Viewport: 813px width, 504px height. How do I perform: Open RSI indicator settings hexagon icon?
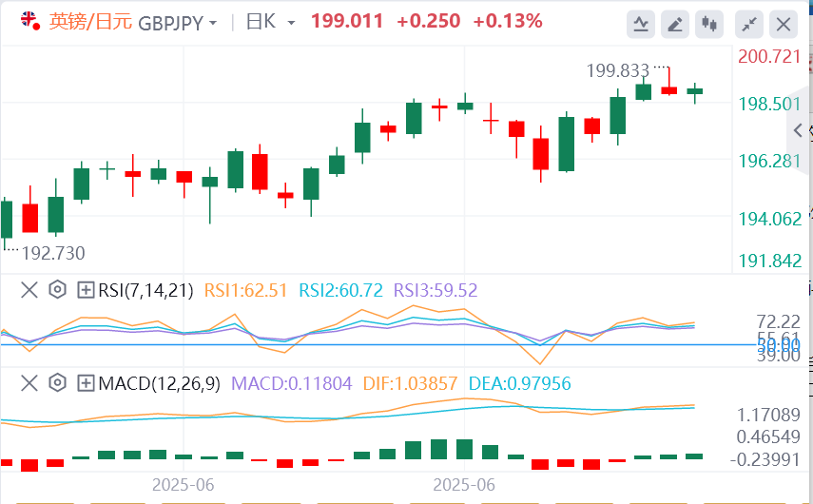click(x=57, y=290)
